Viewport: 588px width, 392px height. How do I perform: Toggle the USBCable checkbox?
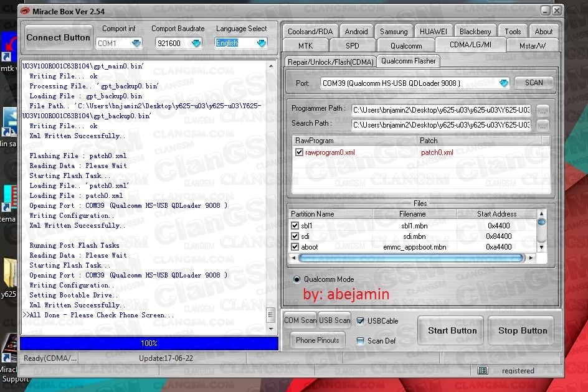(361, 321)
